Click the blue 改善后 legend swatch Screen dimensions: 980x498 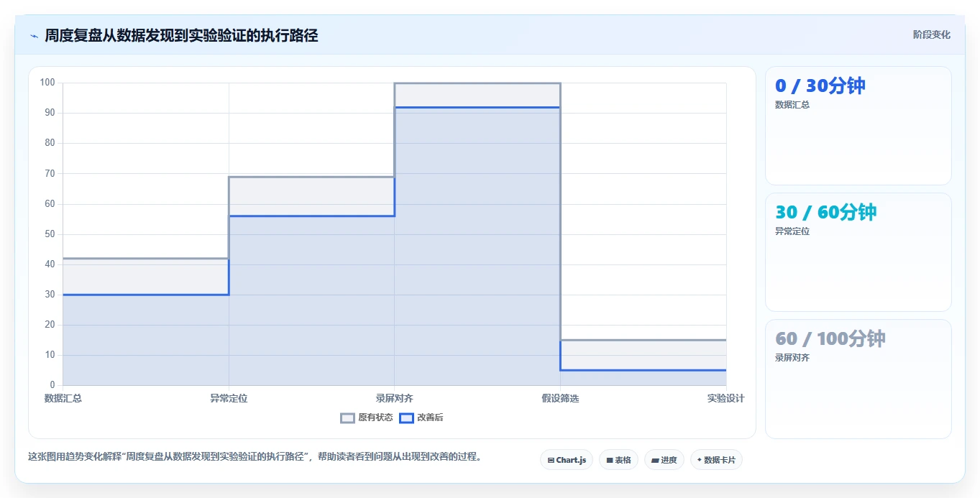tap(406, 418)
